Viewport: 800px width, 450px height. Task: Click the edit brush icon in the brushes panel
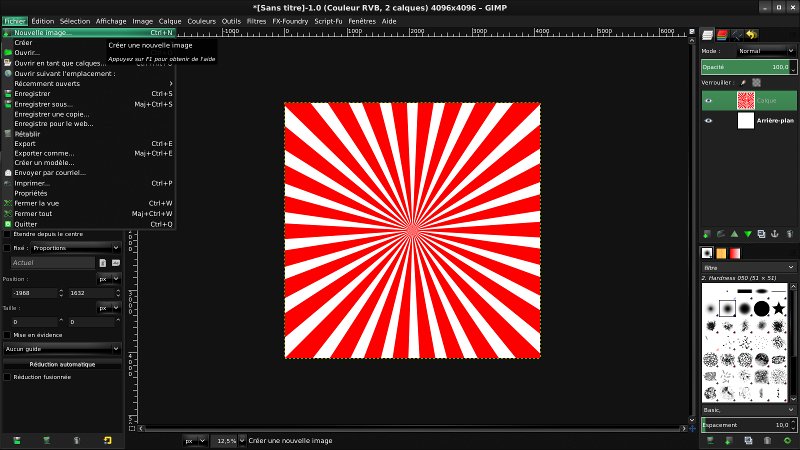(710, 440)
